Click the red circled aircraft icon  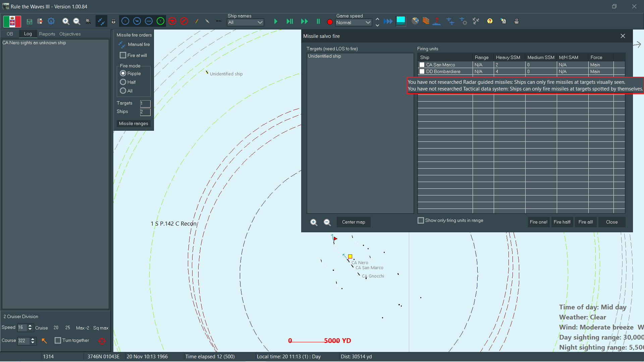[x=172, y=21]
